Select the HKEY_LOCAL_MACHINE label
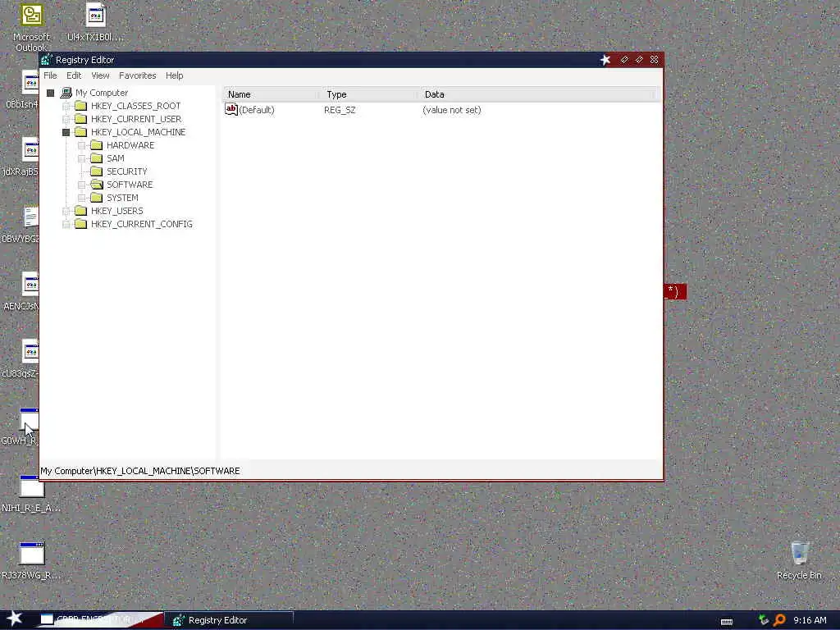 (x=138, y=132)
